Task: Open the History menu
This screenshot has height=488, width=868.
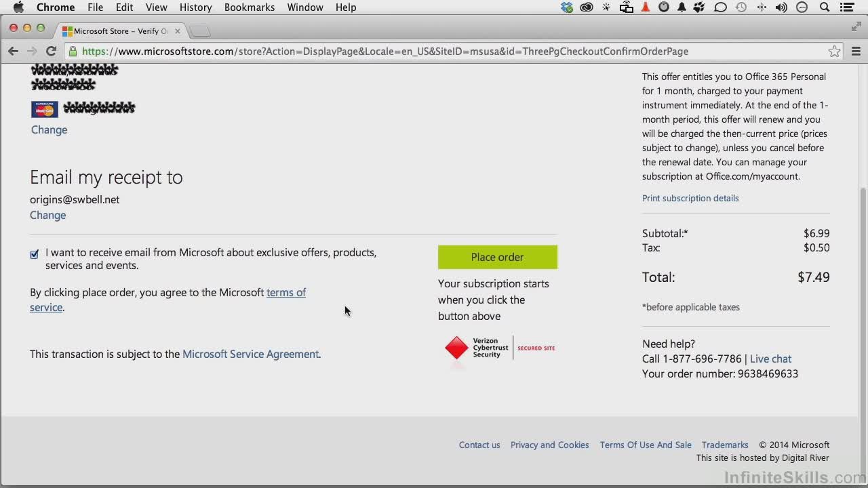Action: 196,7
